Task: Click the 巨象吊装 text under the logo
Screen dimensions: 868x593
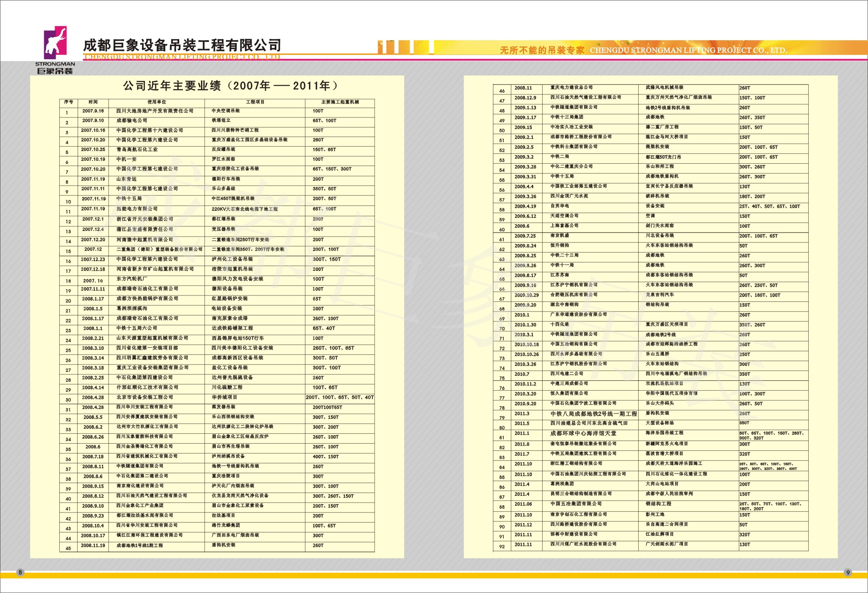Action: (x=55, y=71)
